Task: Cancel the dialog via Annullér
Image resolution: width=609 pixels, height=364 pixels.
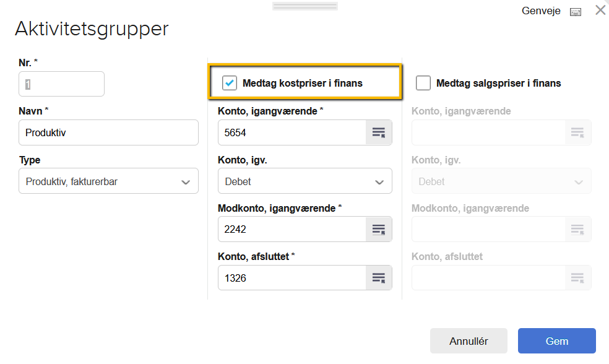Action: click(x=469, y=340)
